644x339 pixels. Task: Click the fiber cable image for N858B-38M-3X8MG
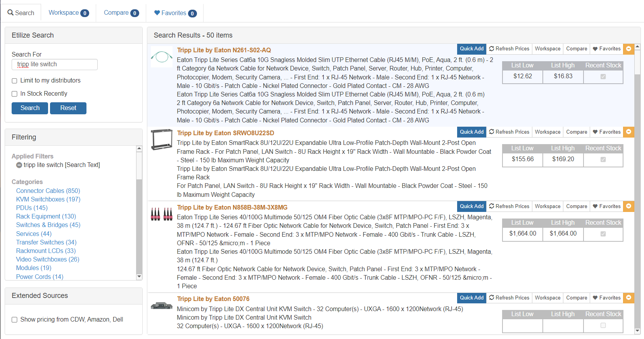click(161, 214)
